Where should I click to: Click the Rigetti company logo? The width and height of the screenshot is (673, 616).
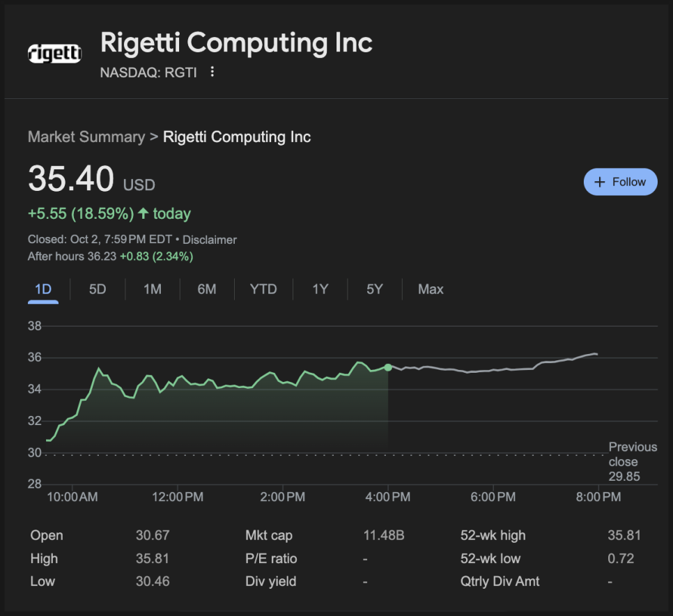pos(54,53)
